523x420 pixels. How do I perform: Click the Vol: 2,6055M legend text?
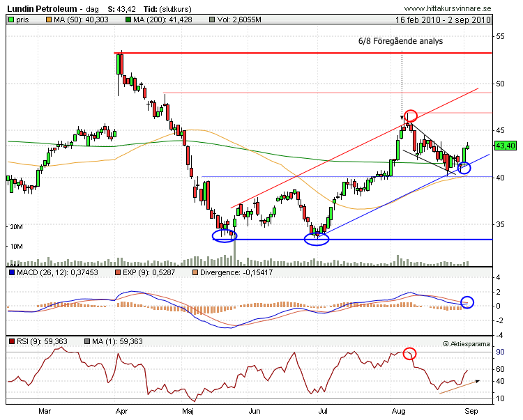click(239, 20)
